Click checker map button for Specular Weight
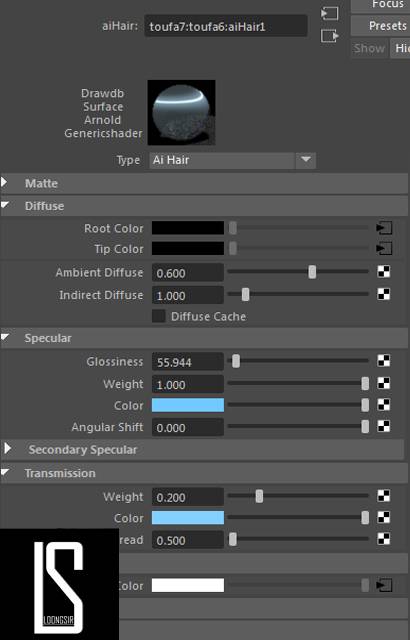 [x=383, y=383]
